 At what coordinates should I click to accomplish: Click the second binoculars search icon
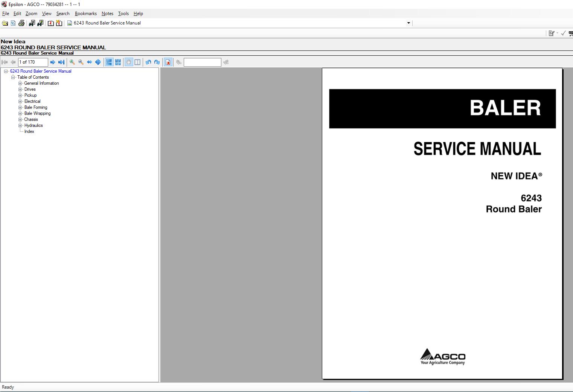click(40, 23)
